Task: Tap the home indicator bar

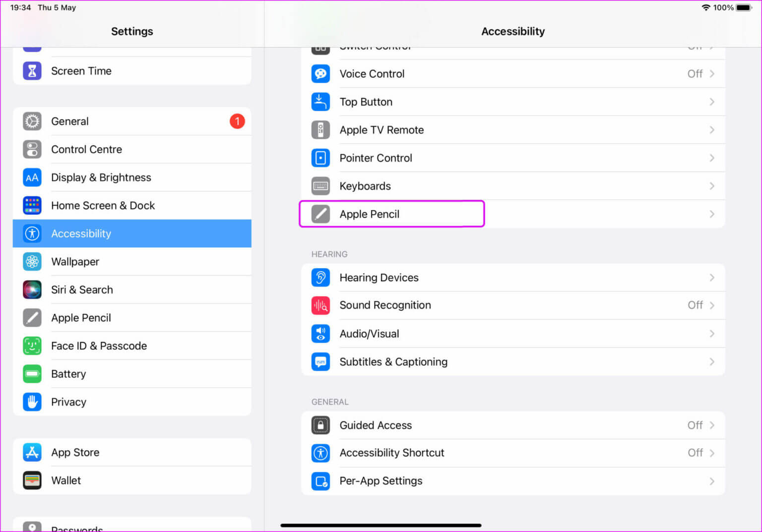Action: coord(381,525)
